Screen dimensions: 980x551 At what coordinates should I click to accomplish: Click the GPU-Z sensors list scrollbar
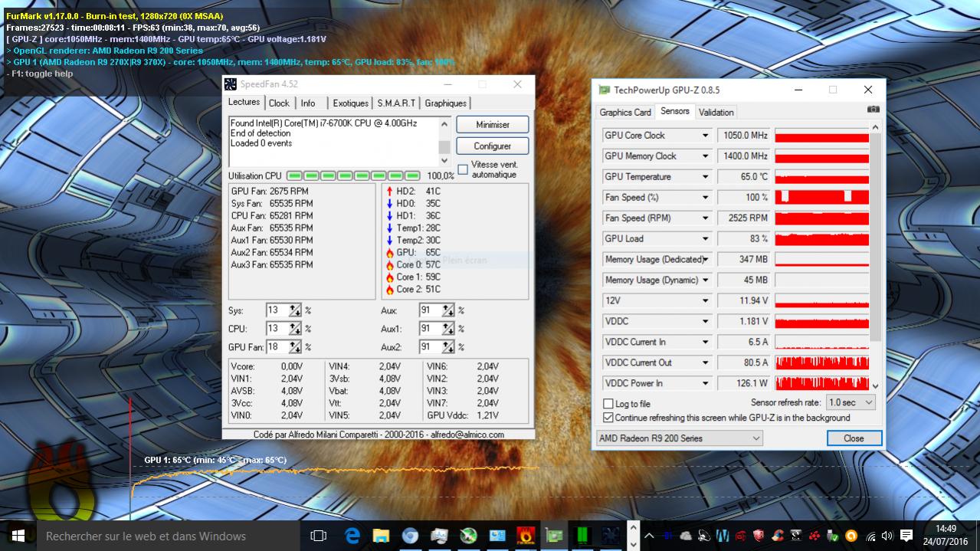pos(876,258)
